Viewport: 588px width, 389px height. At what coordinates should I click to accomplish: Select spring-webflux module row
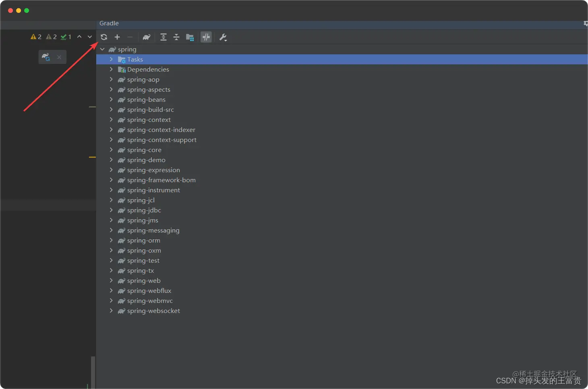click(x=342, y=290)
